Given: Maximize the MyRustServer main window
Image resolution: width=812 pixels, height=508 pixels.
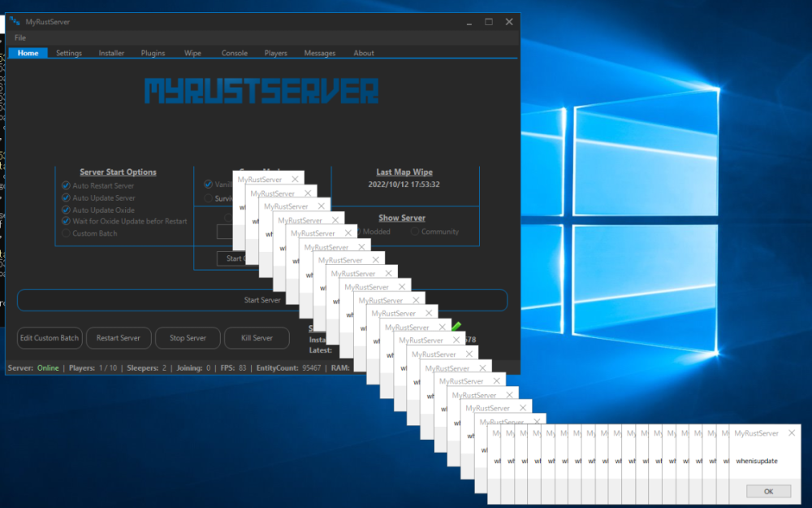Looking at the screenshot, I should pos(488,22).
